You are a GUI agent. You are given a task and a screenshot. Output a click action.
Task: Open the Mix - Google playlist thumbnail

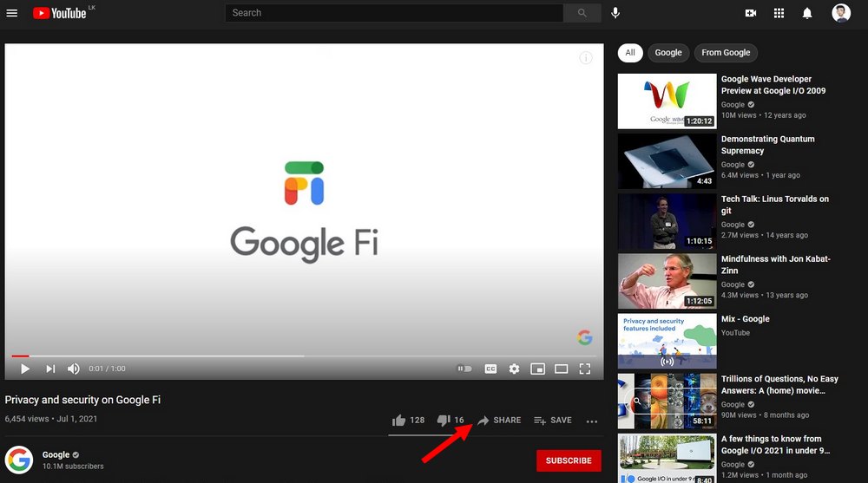pyautogui.click(x=667, y=341)
